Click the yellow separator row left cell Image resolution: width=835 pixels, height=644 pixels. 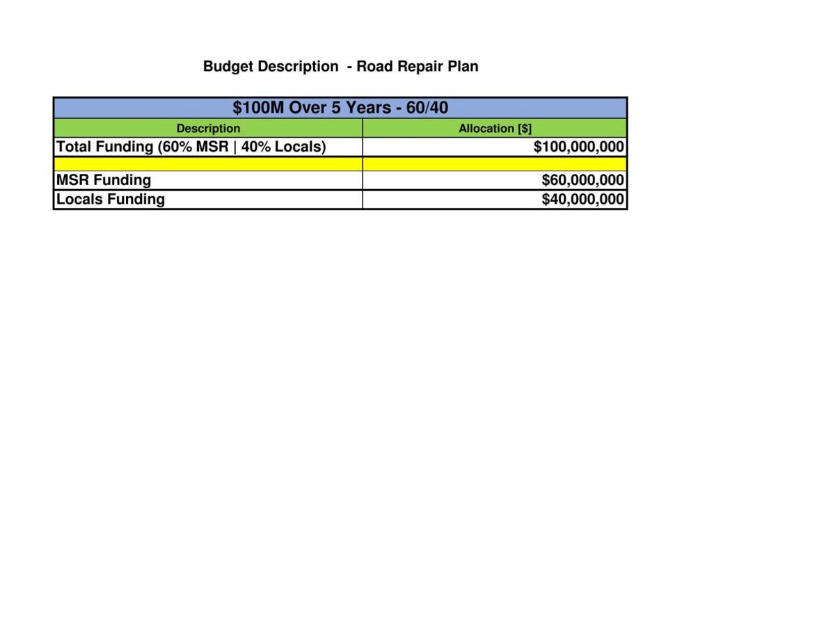(x=207, y=162)
